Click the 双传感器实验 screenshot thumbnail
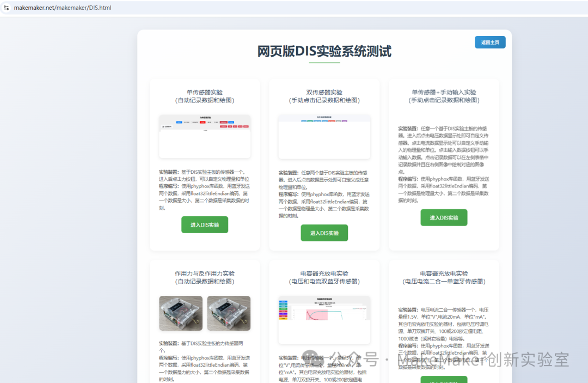This screenshot has height=383, width=588. tap(324, 137)
